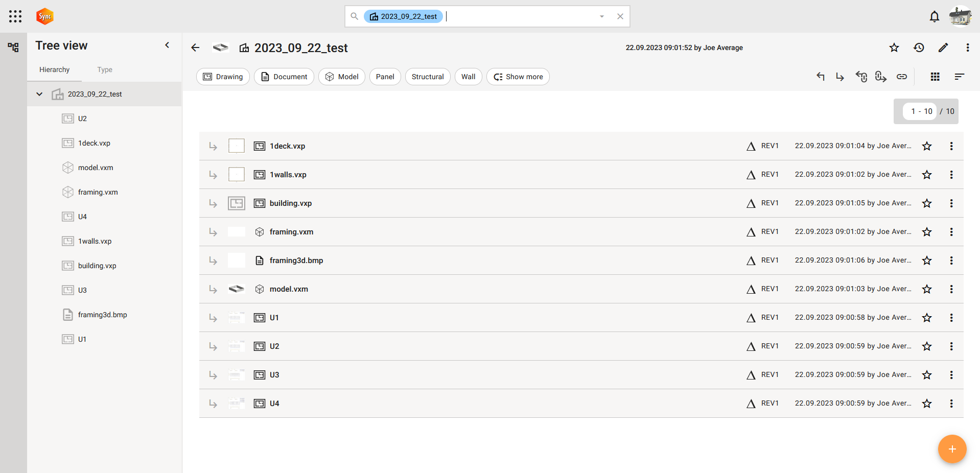Go back with the left arrow

pos(195,48)
